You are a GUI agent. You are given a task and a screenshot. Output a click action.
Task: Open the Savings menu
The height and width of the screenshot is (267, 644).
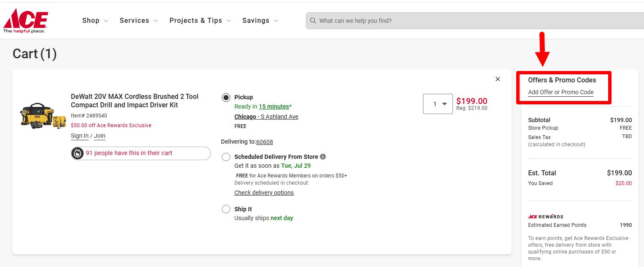(x=260, y=20)
